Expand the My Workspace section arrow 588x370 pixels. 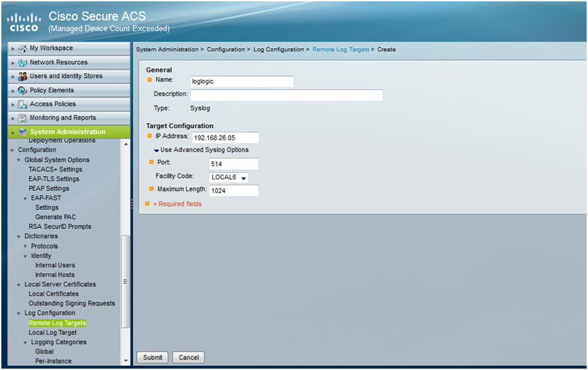click(x=13, y=49)
